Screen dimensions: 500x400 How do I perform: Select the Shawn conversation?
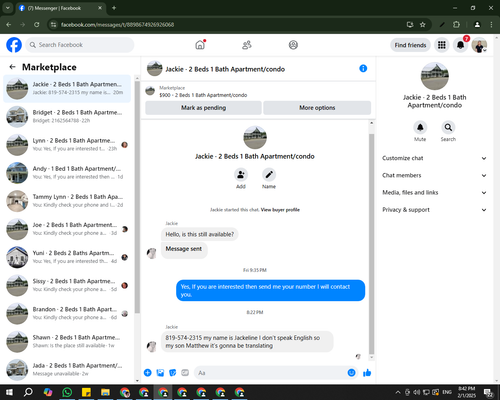click(67, 341)
